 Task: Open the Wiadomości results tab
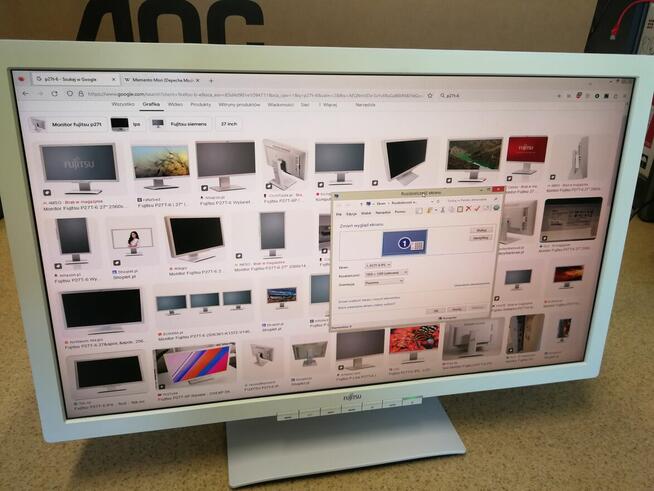281,105
